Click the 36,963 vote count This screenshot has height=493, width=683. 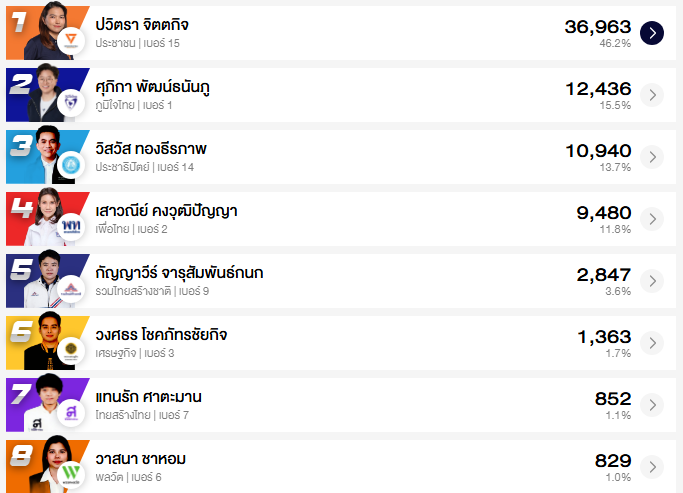tap(597, 26)
